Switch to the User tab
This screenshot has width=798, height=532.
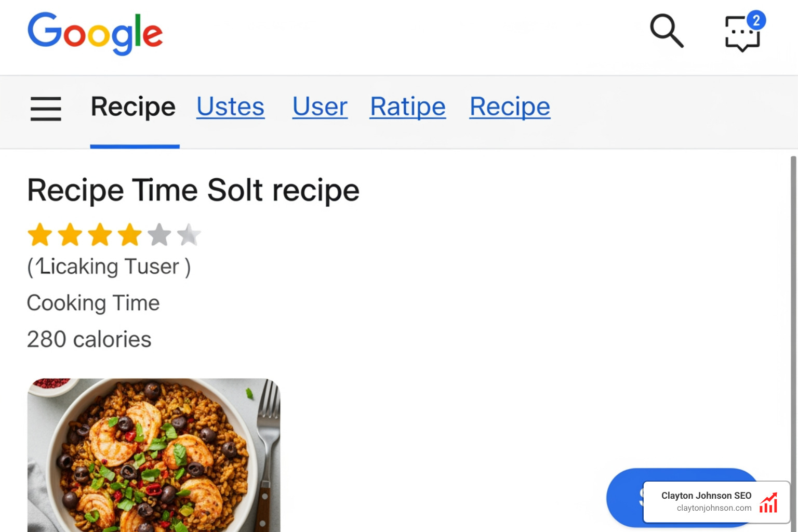(x=320, y=107)
